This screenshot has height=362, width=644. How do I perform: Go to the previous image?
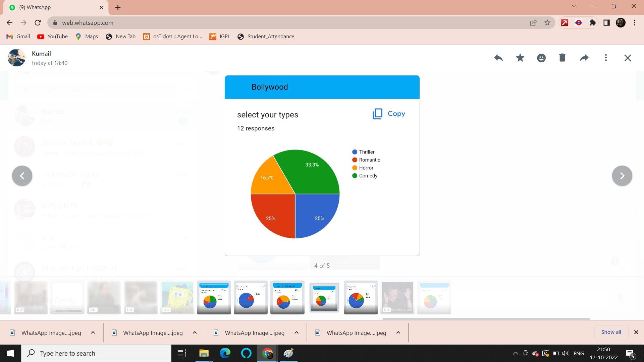(x=22, y=176)
